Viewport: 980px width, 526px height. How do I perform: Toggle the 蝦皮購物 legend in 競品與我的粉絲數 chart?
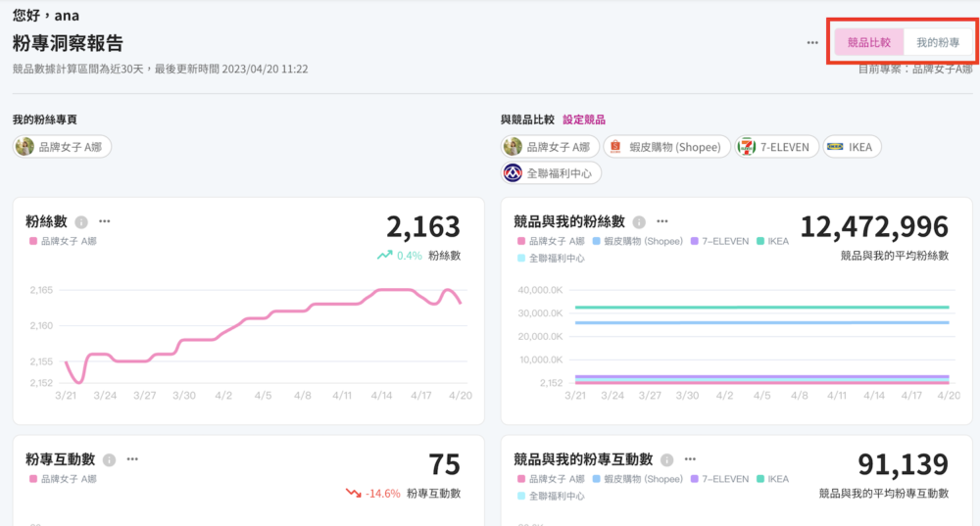click(637, 241)
